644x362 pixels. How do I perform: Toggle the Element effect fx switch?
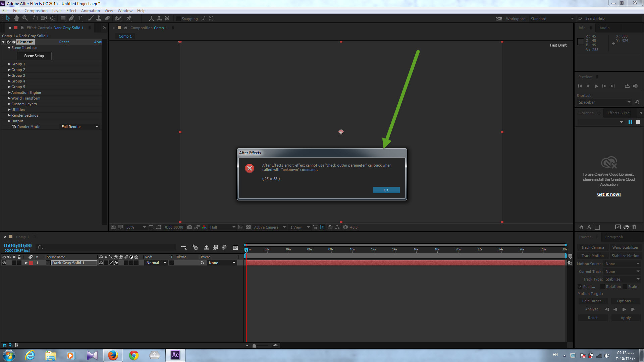9,42
